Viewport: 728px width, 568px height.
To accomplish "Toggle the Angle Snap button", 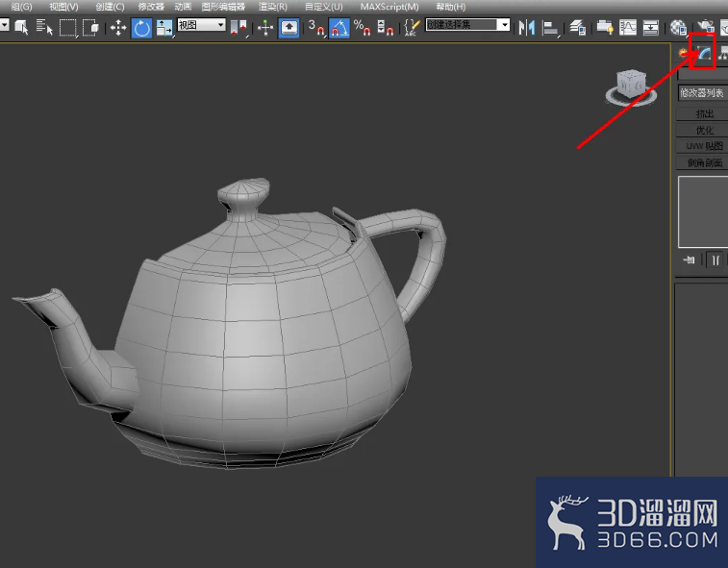I will (339, 28).
